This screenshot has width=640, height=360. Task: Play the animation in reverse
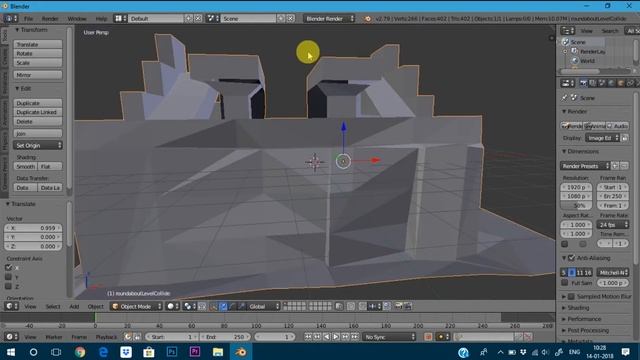[327, 337]
